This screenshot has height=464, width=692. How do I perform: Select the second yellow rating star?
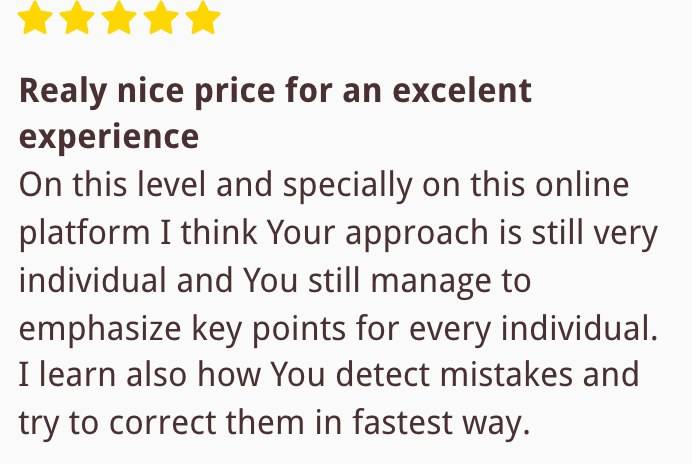[x=77, y=17]
